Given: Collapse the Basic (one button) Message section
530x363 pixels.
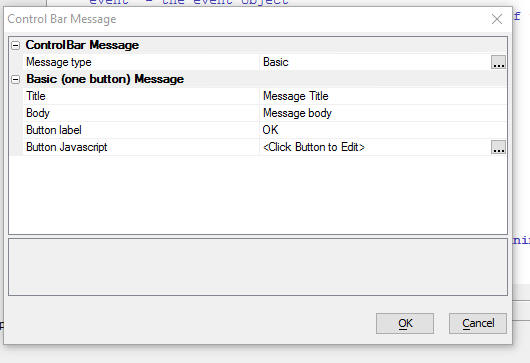Looking at the screenshot, I should (x=16, y=79).
